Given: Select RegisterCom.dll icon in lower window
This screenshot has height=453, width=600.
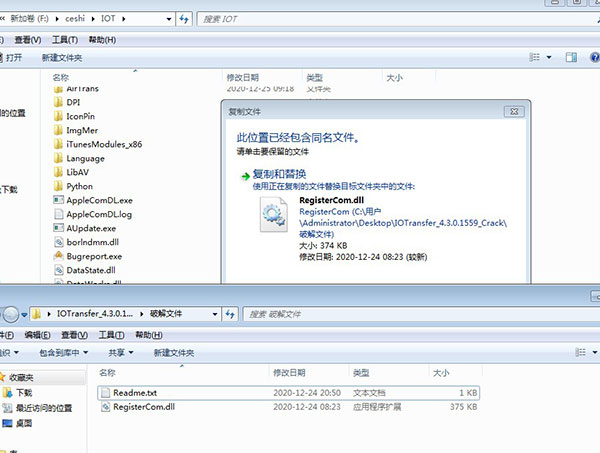Looking at the screenshot, I should (x=105, y=407).
